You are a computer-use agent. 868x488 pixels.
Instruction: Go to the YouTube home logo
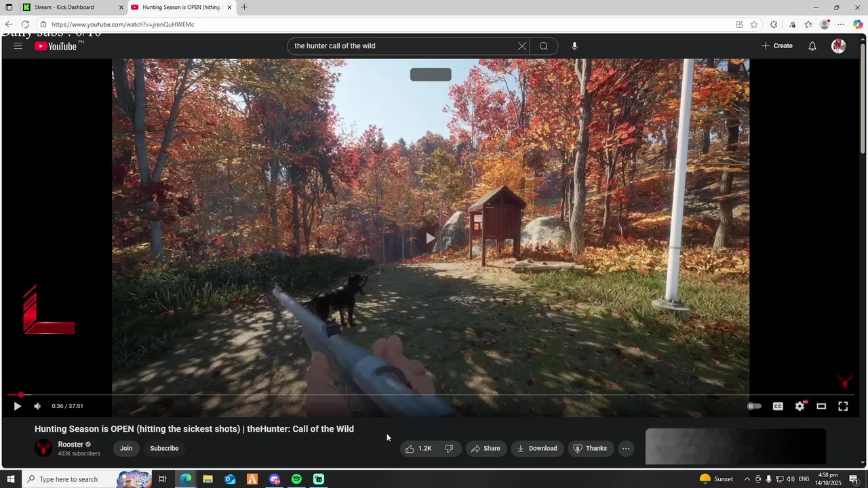(56, 46)
